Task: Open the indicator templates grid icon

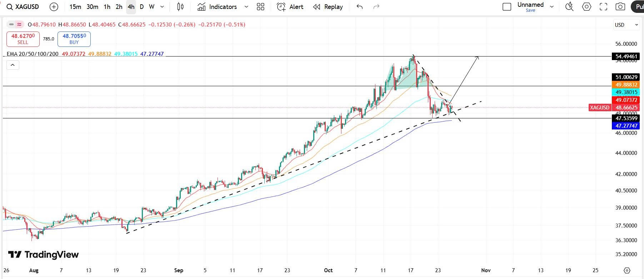Action: coord(260,7)
